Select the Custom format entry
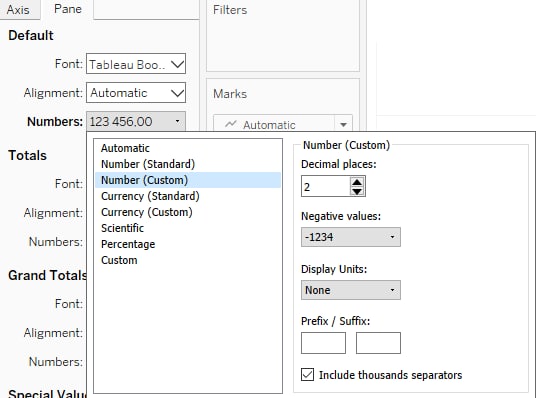This screenshot has height=398, width=536. [188, 260]
